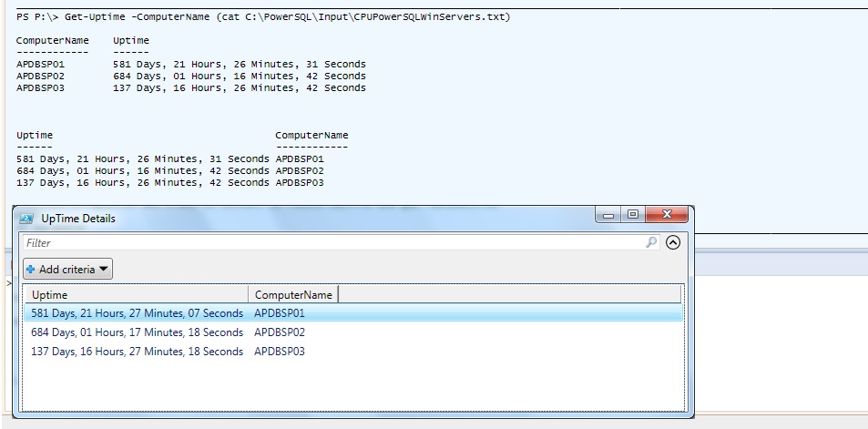Screen dimensions: 868x429
Task: Click the Uptime heading in the second console table
Action: [34, 136]
